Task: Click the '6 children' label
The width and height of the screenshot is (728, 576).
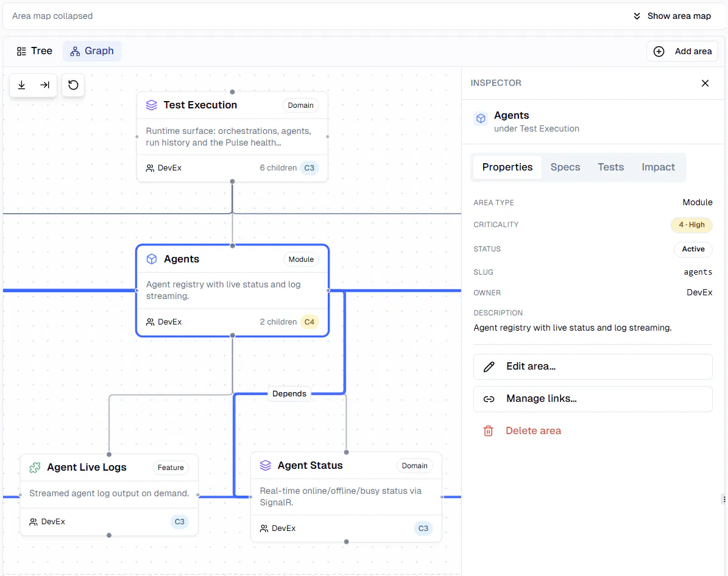Action: click(278, 168)
